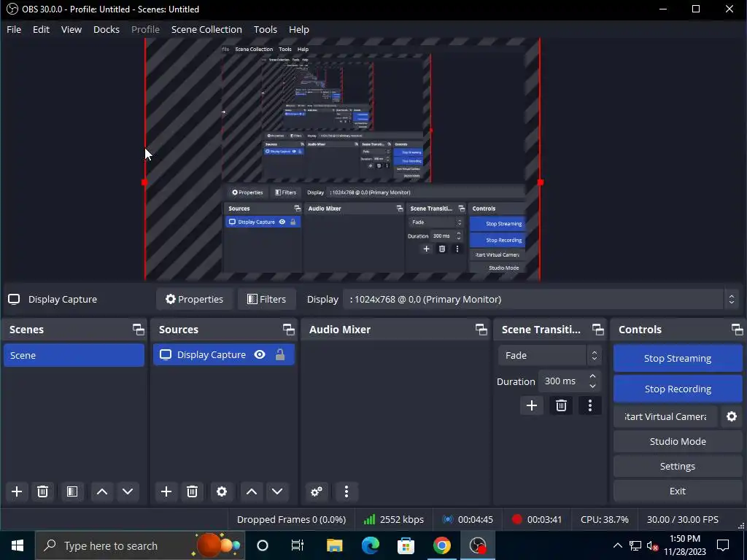Move scene down arrow in Scenes dock
Screen dimensions: 747x560
[128, 491]
